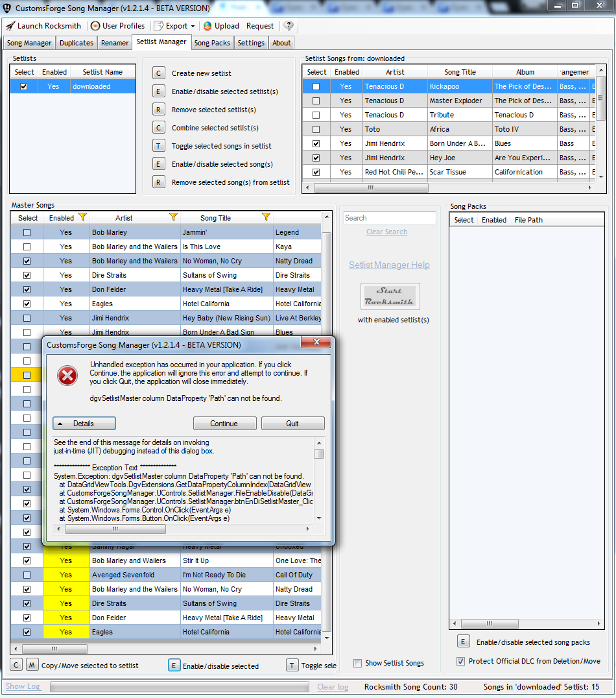This screenshot has width=616, height=698.
Task: Click Toggle selected songs in setlist icon
Action: tap(158, 146)
